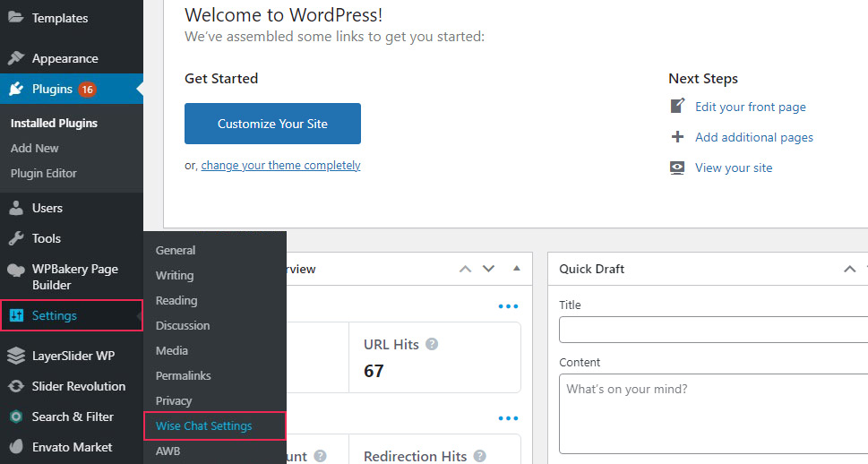Select Reading in Settings flyout
868x464 pixels.
pos(176,300)
